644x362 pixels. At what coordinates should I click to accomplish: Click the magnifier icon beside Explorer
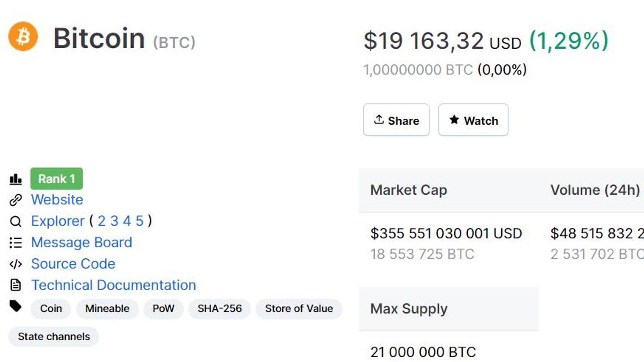(x=16, y=221)
